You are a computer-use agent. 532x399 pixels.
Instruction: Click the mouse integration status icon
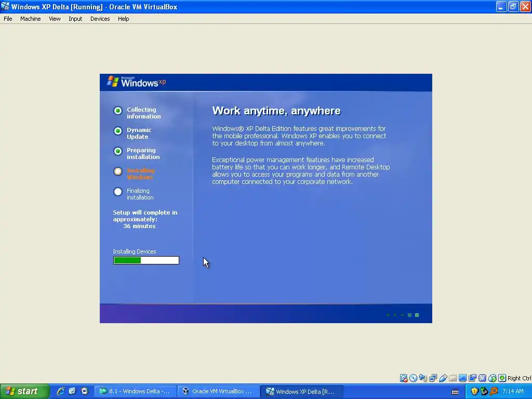[493, 378]
